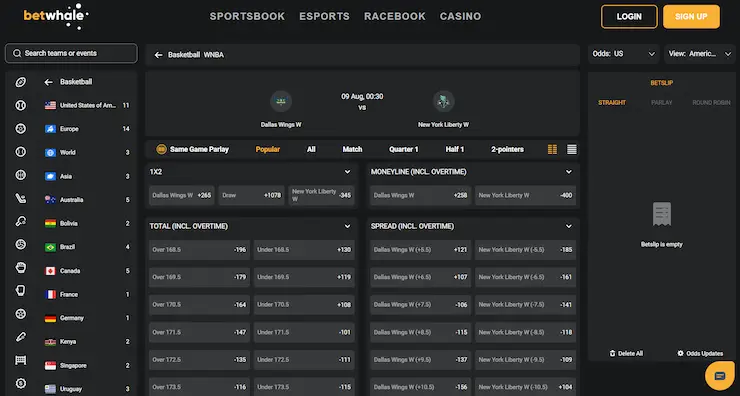Select the All markets tab
This screenshot has height=396, width=740.
pyautogui.click(x=311, y=149)
